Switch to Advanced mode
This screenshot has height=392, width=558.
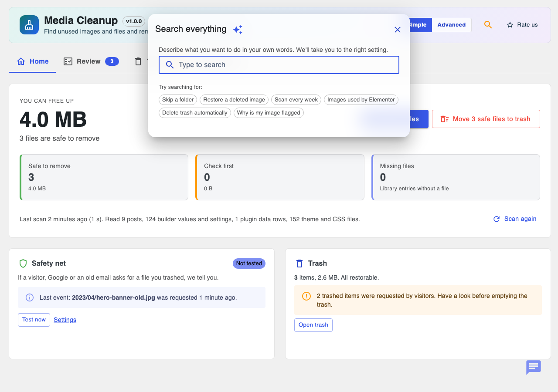(452, 25)
